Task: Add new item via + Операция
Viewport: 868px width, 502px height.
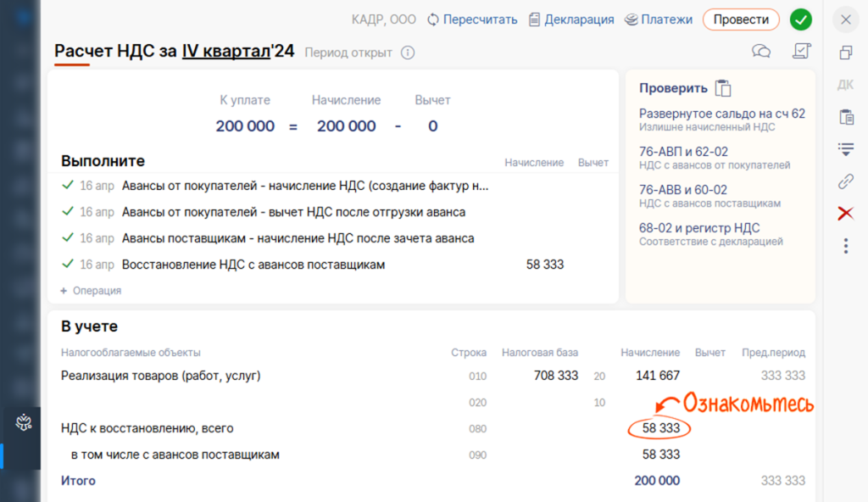Action: point(91,291)
